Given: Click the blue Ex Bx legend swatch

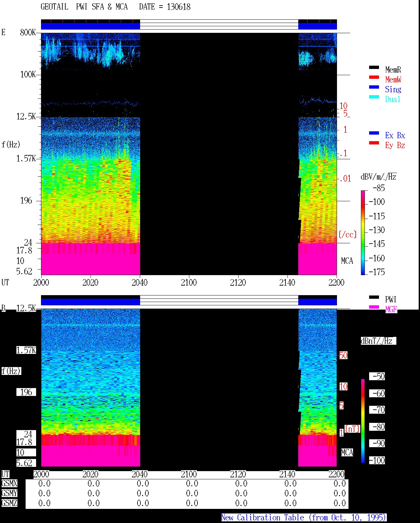Looking at the screenshot, I should click(374, 133).
